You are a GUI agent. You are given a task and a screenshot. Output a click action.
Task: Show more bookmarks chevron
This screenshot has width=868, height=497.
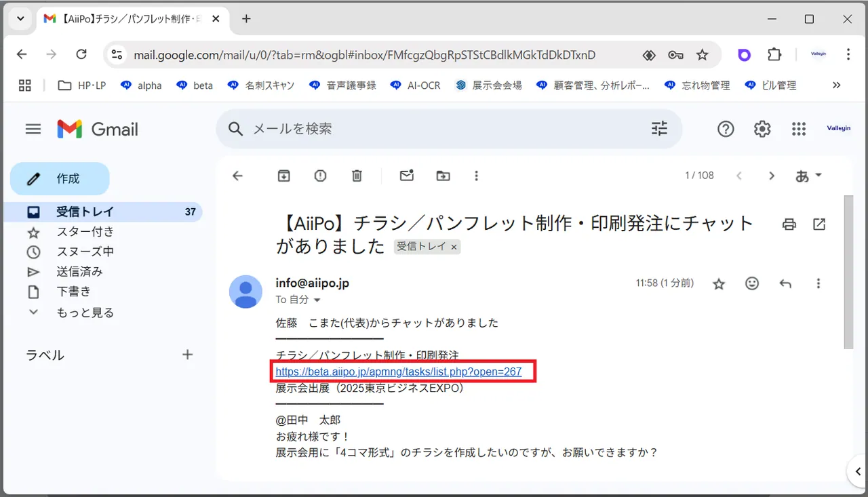tap(836, 85)
